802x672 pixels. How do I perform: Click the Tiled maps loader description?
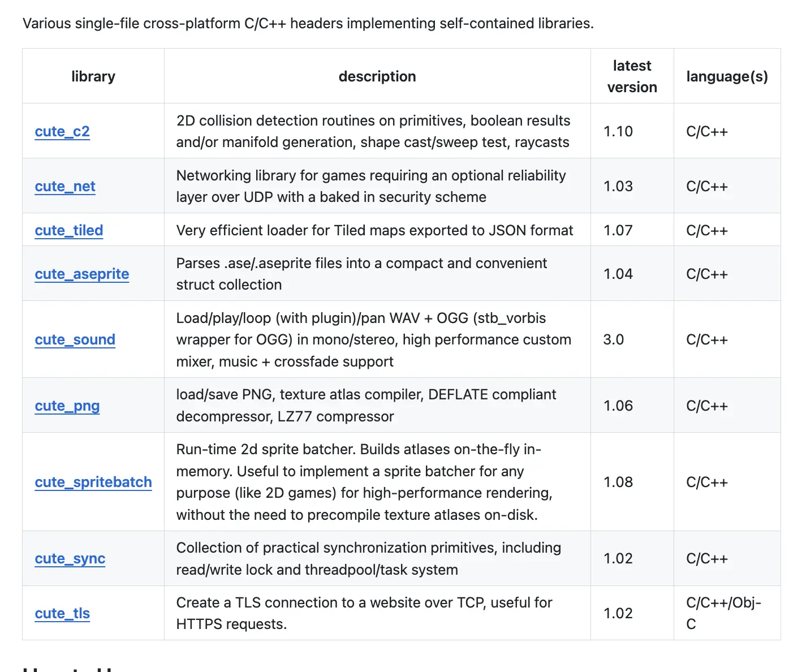(x=374, y=230)
